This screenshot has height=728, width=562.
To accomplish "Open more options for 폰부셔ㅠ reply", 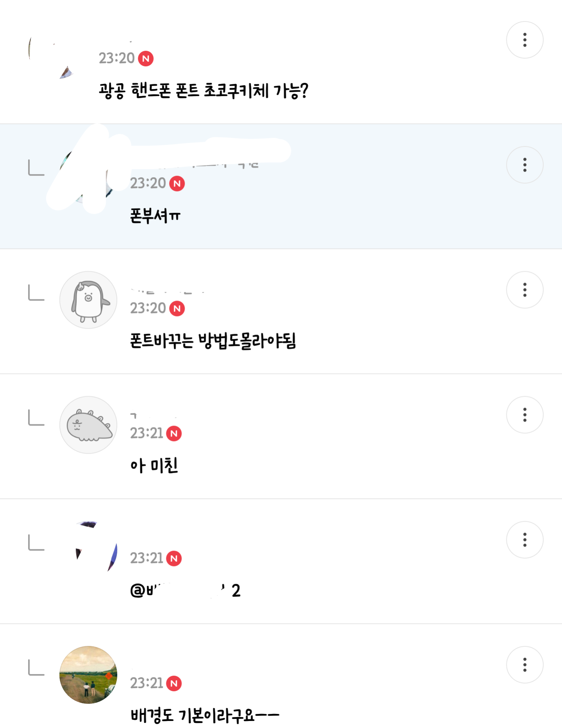I will (x=525, y=165).
